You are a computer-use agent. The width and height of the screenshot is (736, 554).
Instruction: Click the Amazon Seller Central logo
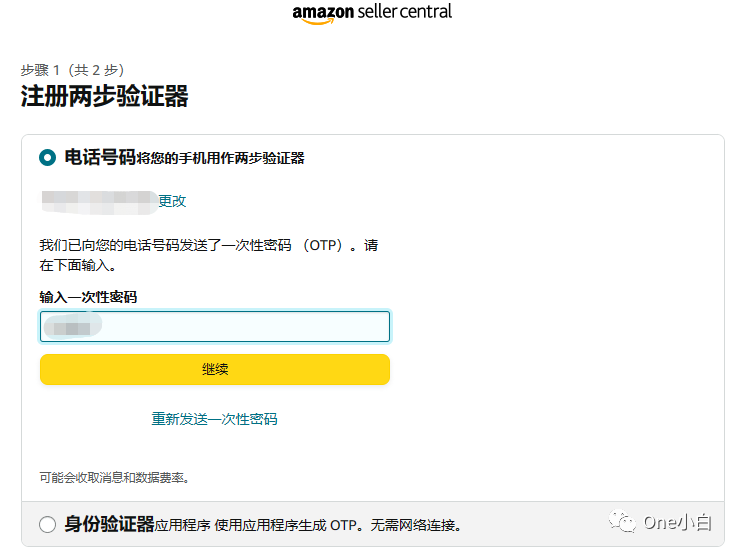click(x=372, y=13)
